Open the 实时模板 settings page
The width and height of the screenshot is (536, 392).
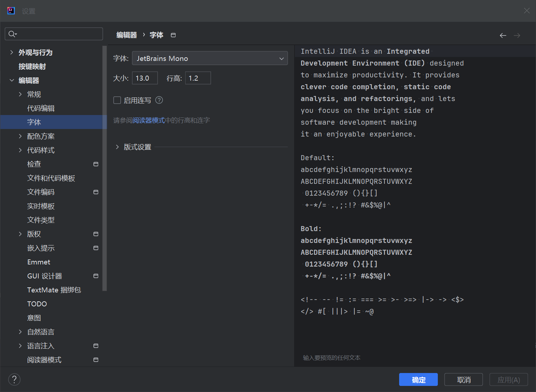(41, 206)
